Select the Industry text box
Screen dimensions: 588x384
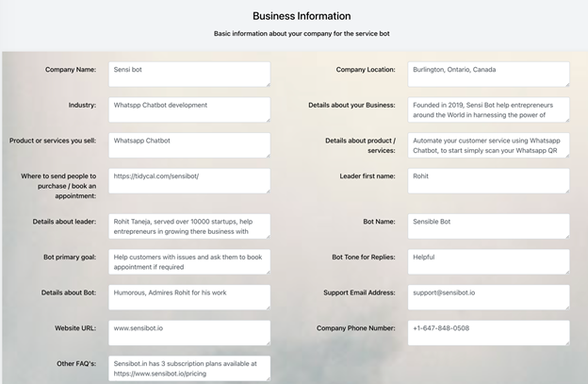pos(188,109)
